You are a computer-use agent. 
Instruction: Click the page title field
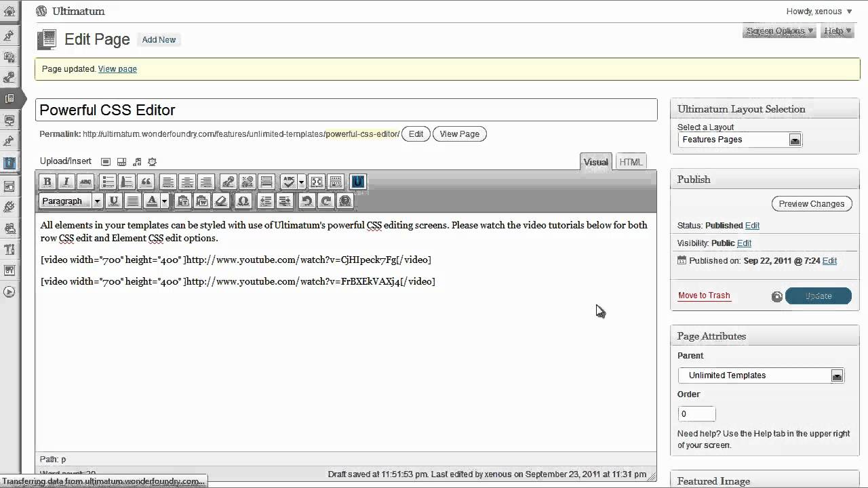pyautogui.click(x=347, y=110)
